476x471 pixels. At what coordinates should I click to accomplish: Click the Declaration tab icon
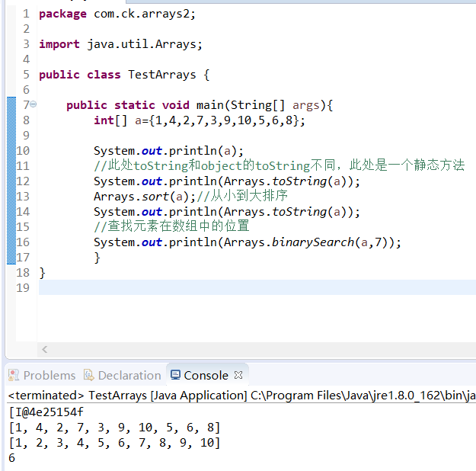(88, 375)
